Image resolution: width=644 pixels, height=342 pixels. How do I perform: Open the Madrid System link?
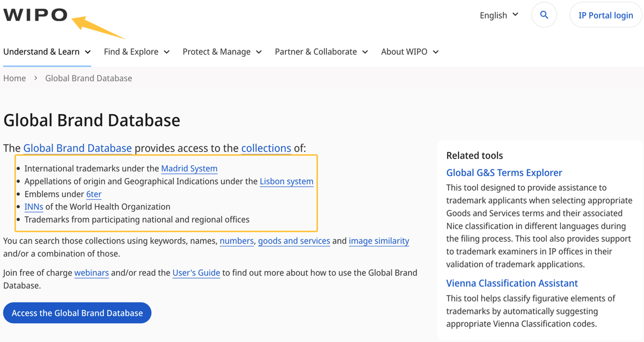coord(189,168)
